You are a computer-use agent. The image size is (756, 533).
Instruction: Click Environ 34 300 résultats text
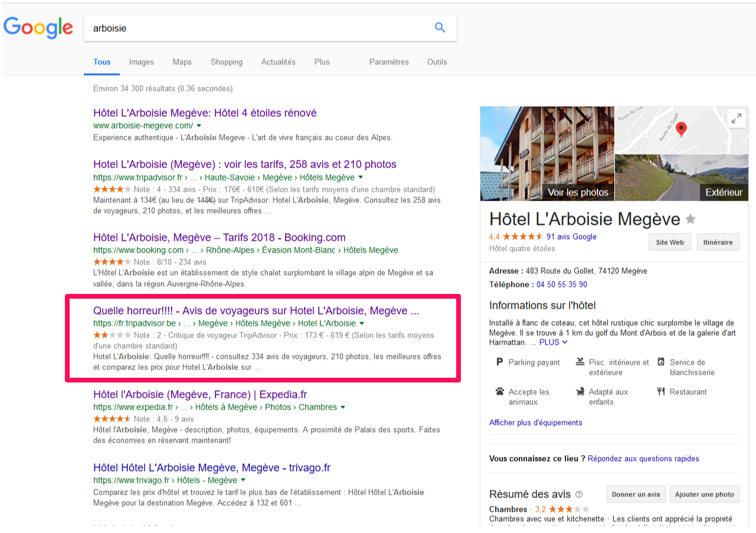(163, 89)
